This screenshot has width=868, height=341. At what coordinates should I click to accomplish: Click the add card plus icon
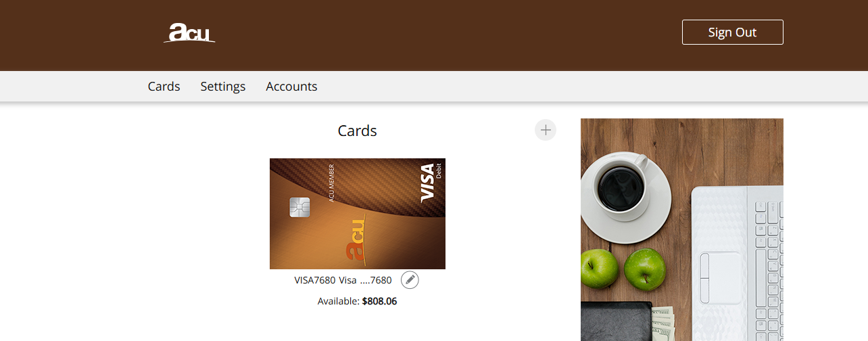point(546,130)
